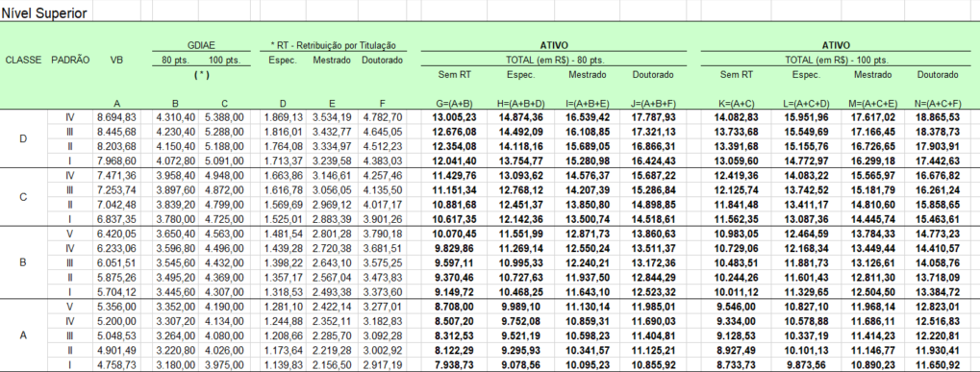The image size is (980, 372).
Task: Select the '( * )' note under GDIAE
Action: tap(201, 75)
